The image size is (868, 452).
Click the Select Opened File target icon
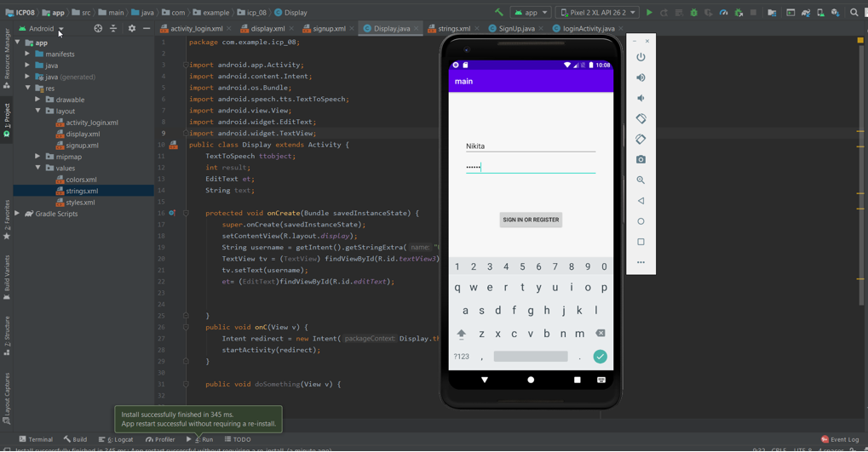click(98, 28)
